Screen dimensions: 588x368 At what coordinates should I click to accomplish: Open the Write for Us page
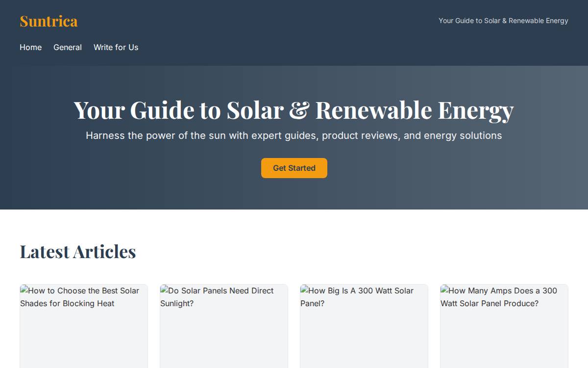coord(116,47)
